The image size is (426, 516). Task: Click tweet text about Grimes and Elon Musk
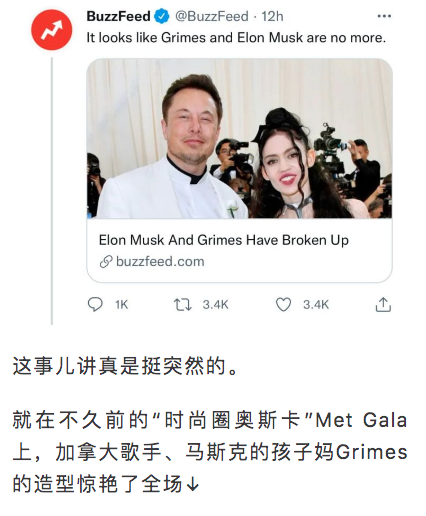click(x=236, y=38)
